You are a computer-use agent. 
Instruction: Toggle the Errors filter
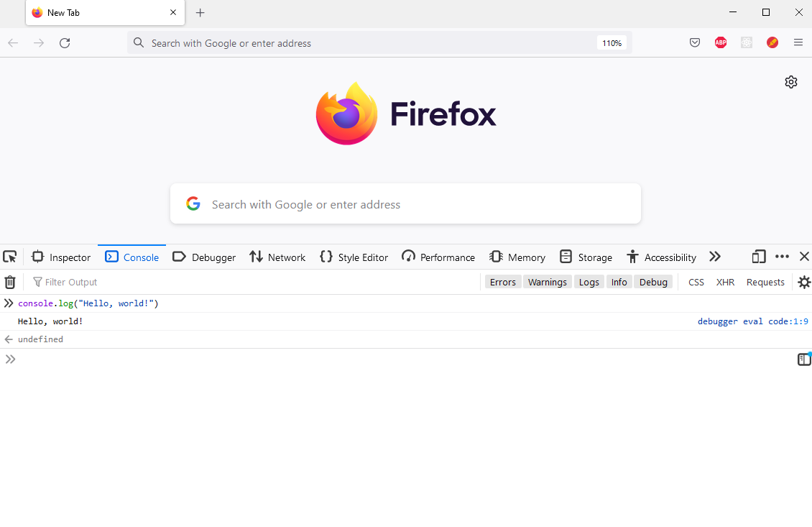pos(502,282)
